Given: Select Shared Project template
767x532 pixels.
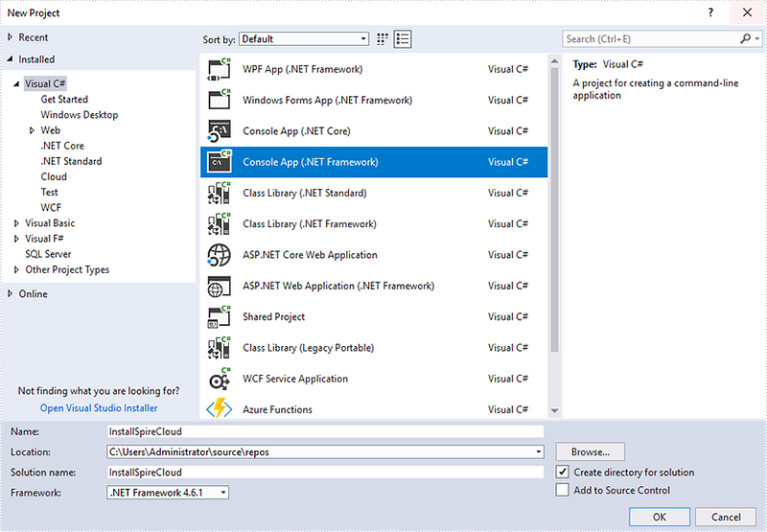Looking at the screenshot, I should point(374,317).
